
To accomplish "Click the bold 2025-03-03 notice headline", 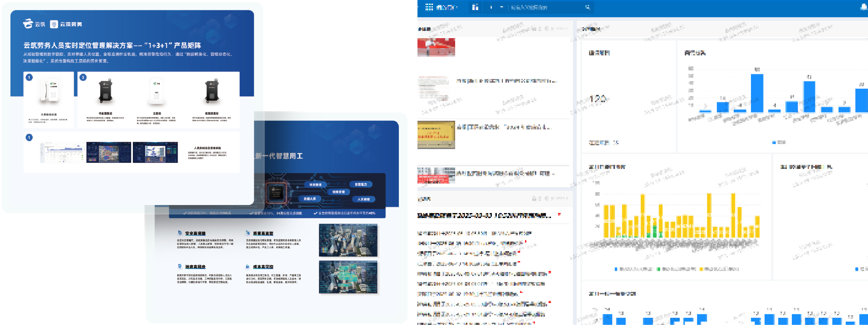I will pos(484,215).
